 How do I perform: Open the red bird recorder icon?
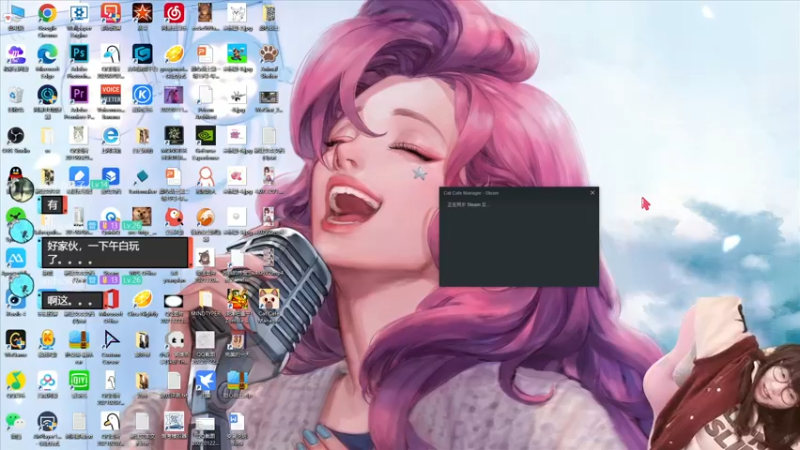[x=173, y=218]
